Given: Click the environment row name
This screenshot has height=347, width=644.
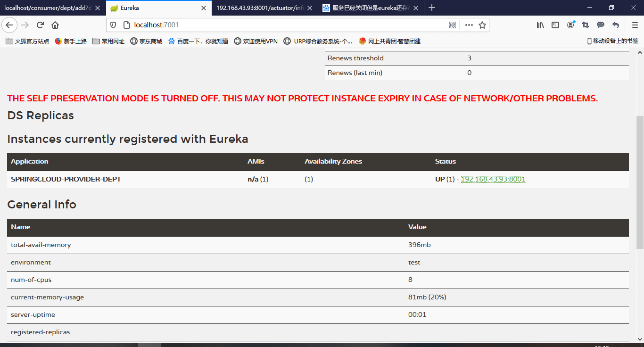Looking at the screenshot, I should [31, 262].
